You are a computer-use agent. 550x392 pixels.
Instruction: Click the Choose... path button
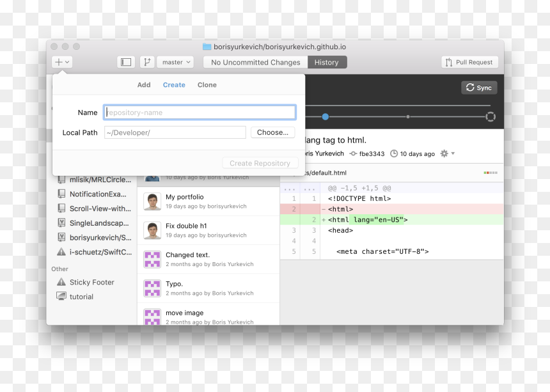click(x=272, y=132)
